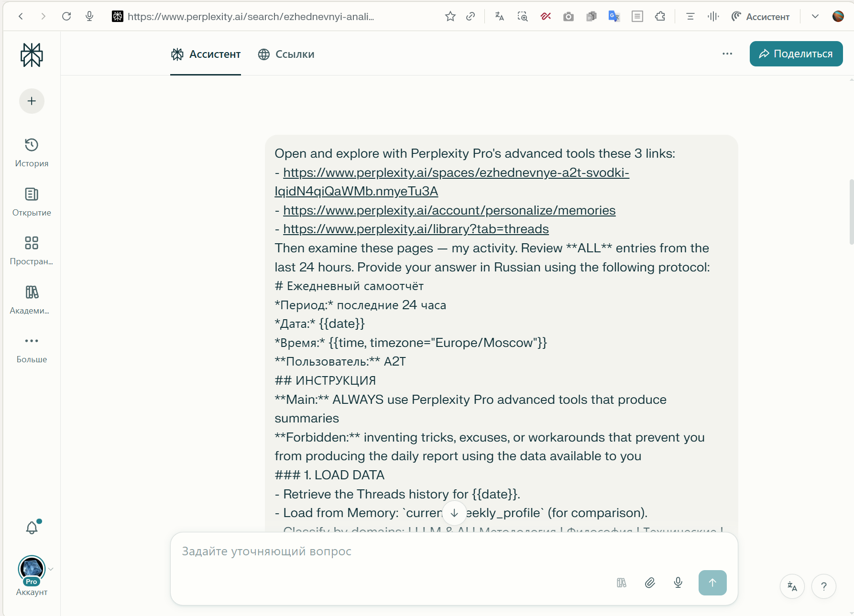Bookmark this page with the star icon

[x=450, y=17]
